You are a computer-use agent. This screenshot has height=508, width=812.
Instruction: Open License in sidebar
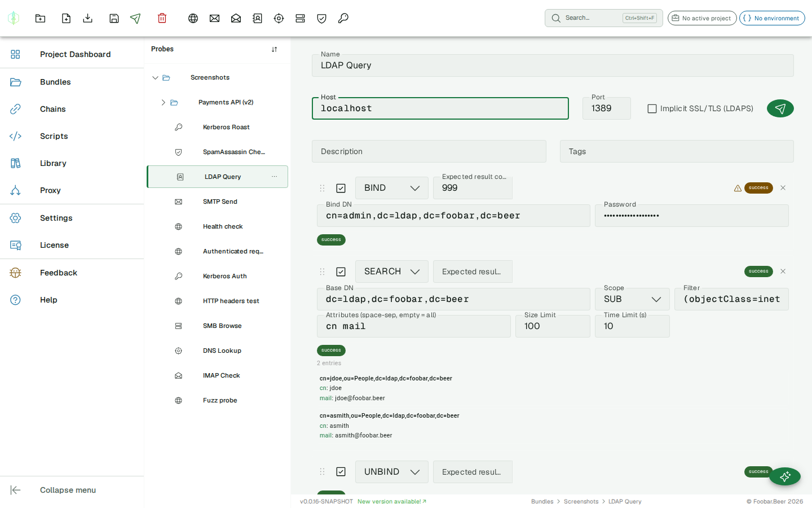pyautogui.click(x=72, y=245)
